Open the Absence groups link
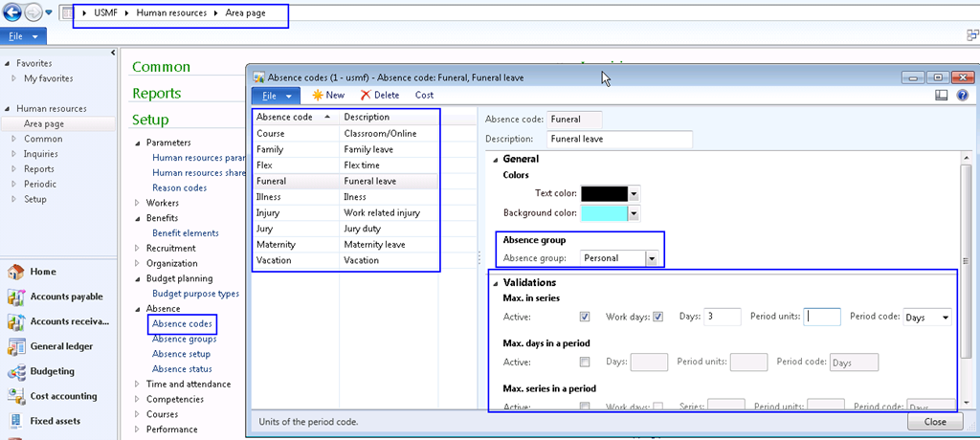Image resolution: width=980 pixels, height=440 pixels. (184, 339)
